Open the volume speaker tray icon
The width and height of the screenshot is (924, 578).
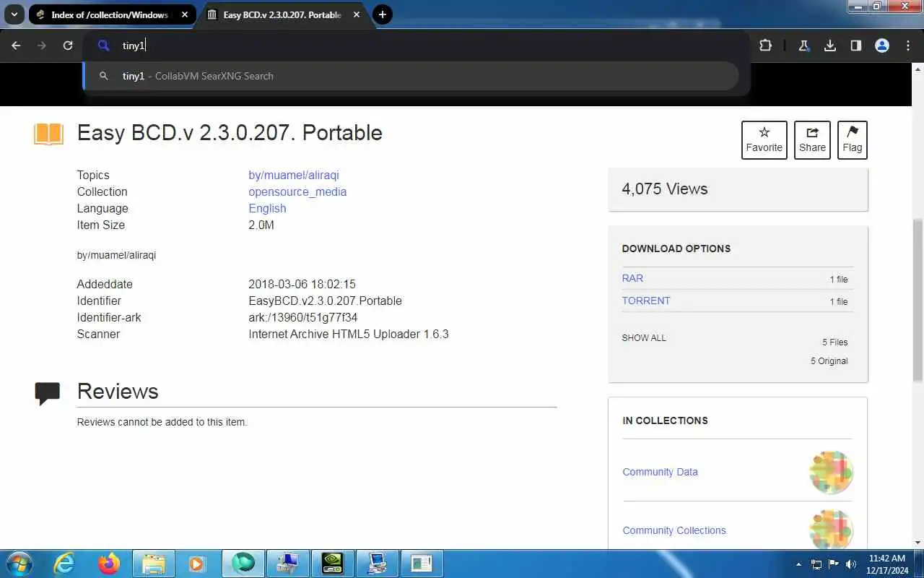(x=851, y=564)
